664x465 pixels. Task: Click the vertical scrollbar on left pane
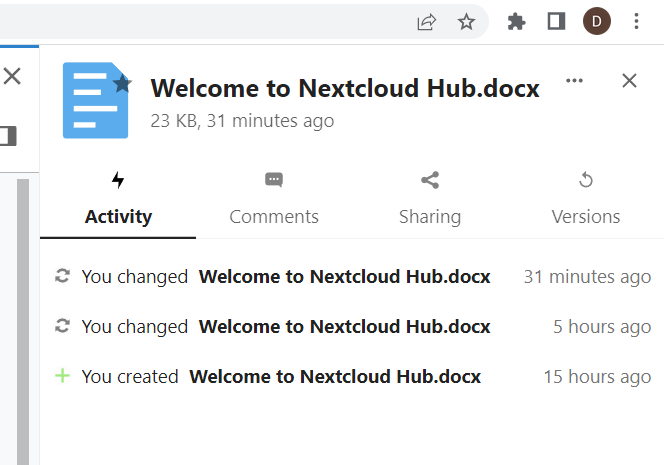point(23,322)
